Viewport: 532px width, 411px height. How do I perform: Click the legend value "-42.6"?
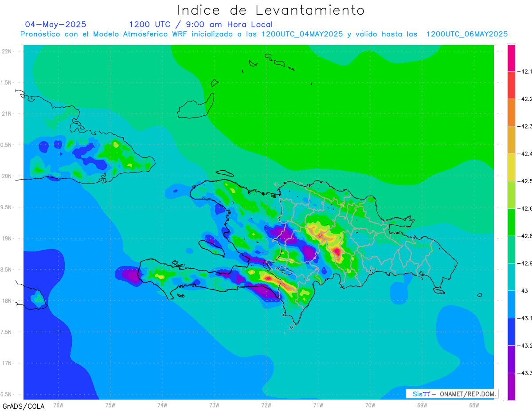click(525, 208)
